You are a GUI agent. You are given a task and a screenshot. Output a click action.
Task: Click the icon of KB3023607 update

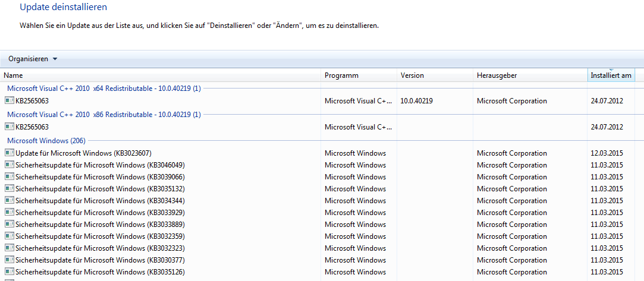(x=9, y=153)
